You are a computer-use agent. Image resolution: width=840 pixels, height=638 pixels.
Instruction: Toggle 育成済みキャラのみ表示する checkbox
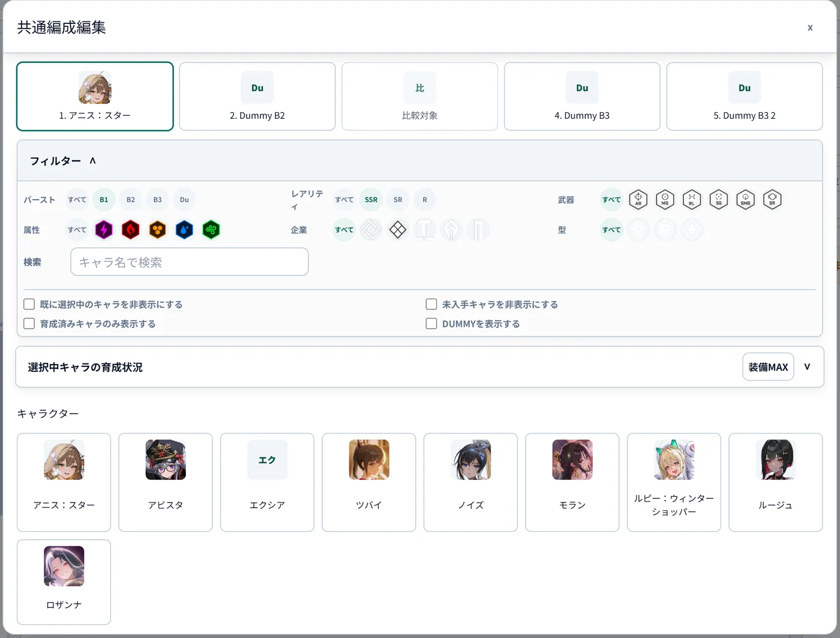[x=29, y=323]
